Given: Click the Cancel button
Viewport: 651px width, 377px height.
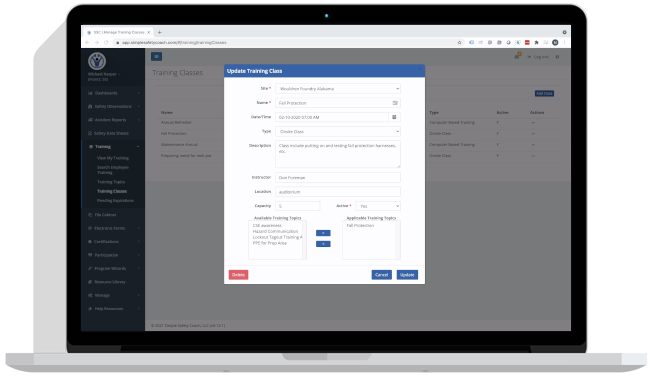Looking at the screenshot, I should tap(382, 275).
